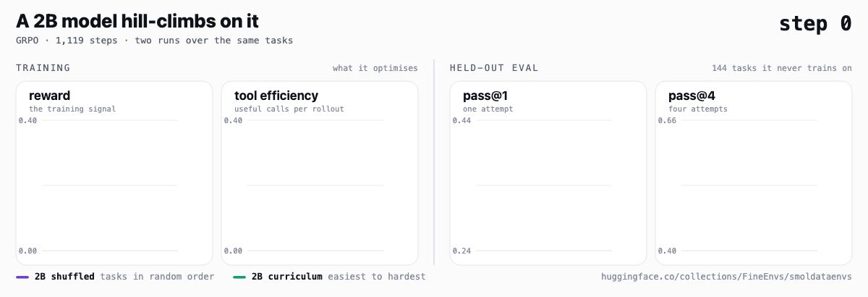The height and width of the screenshot is (297, 868).
Task: Click the main title 'A 2B model hill-climbs on it'
Action: click(137, 22)
